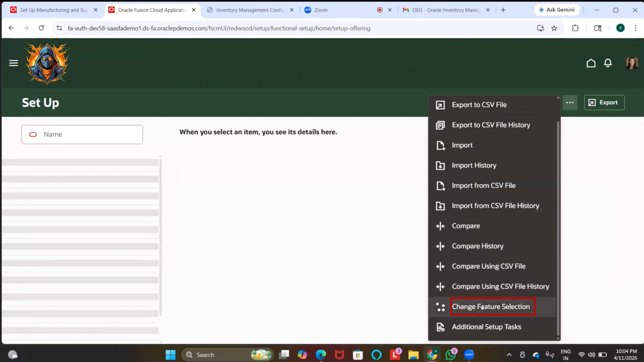
Task: Click the hooded ninja logo
Action: (47, 63)
